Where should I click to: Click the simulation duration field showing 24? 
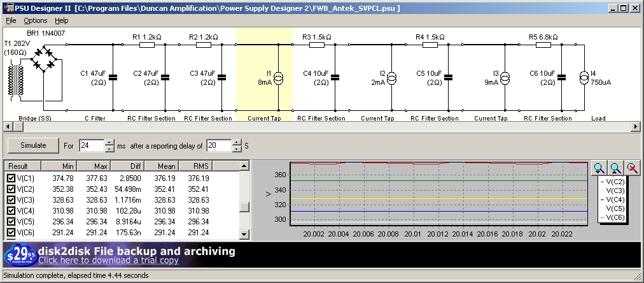tap(92, 145)
